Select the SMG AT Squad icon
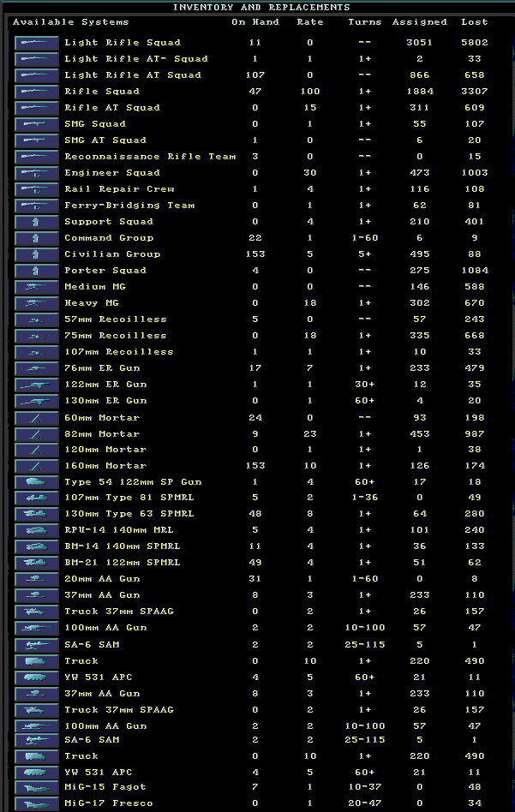The width and height of the screenshot is (515, 812). (x=36, y=140)
